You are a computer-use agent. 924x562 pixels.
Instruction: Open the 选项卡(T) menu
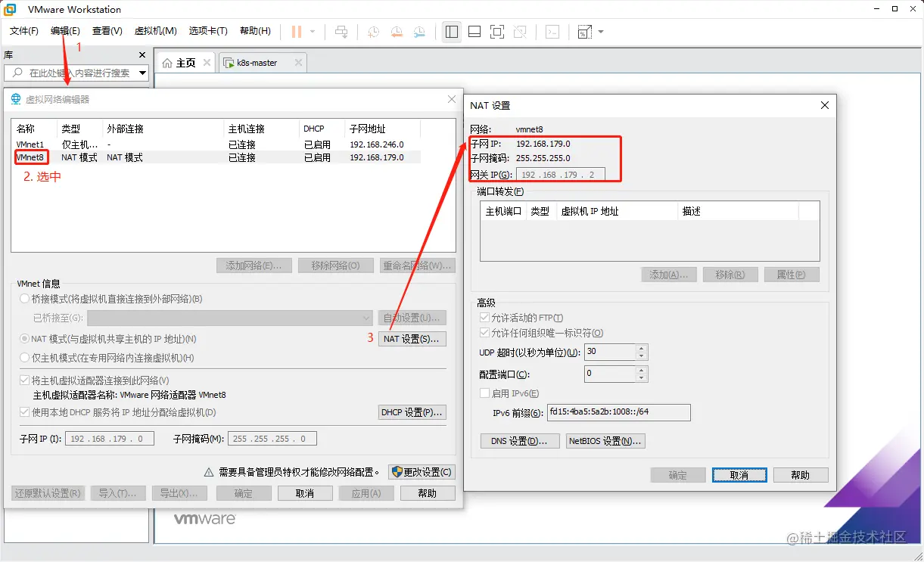point(208,31)
